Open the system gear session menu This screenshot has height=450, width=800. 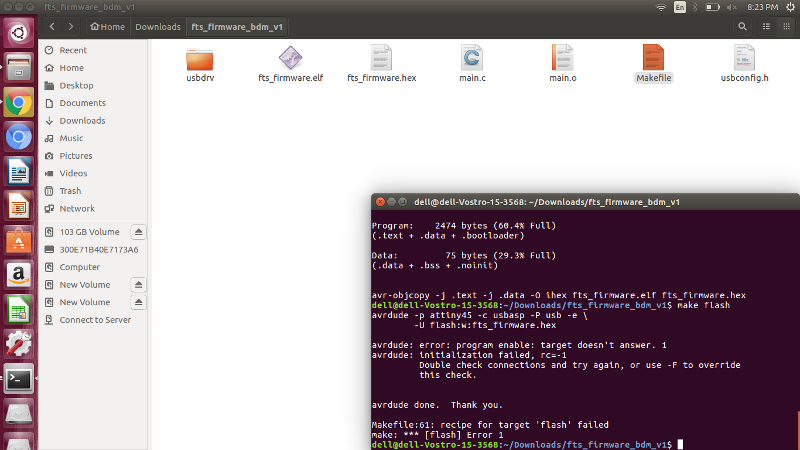tap(790, 7)
